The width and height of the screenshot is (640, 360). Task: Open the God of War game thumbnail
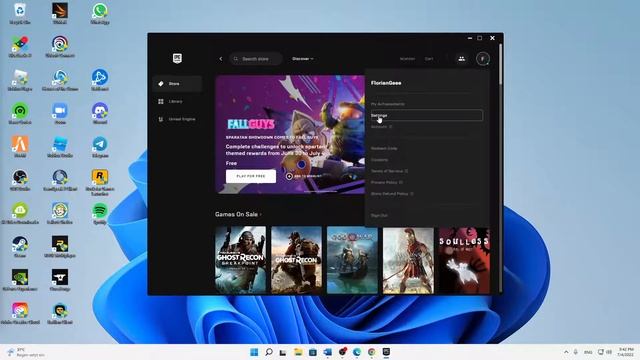[x=352, y=260]
